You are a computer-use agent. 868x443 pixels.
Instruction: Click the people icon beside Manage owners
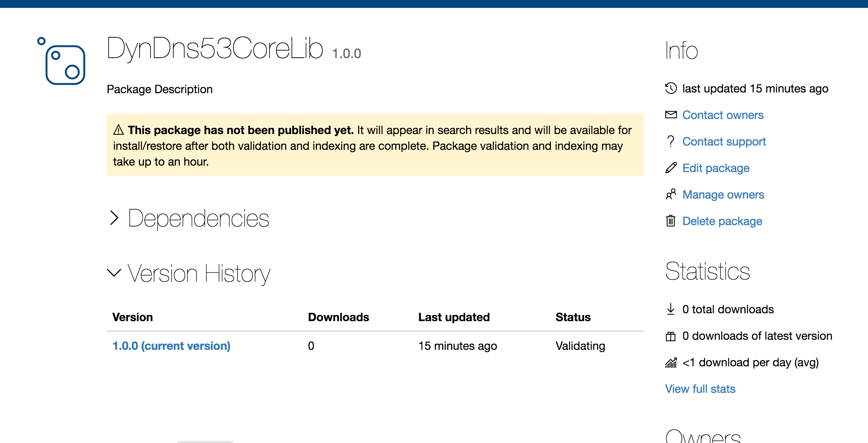click(671, 194)
